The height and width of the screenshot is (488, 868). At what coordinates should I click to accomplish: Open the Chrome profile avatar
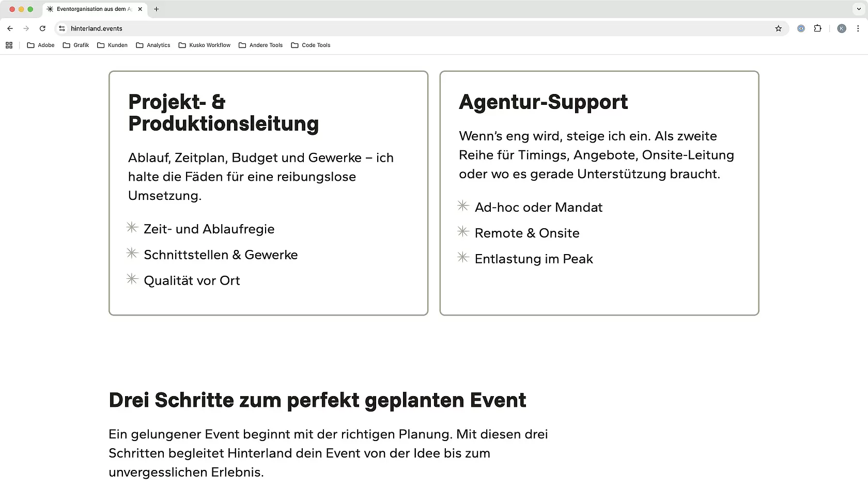pos(842,28)
